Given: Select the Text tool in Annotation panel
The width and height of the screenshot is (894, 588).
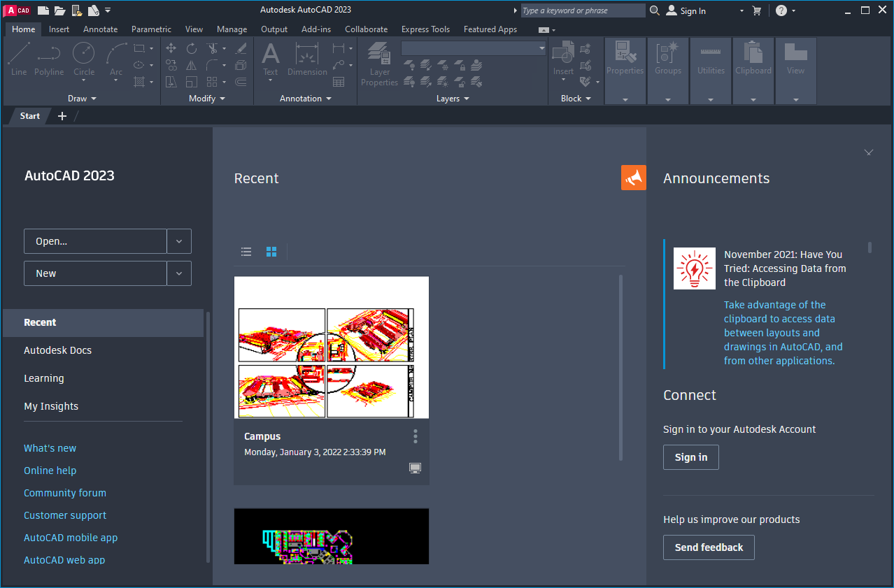Looking at the screenshot, I should click(x=270, y=59).
